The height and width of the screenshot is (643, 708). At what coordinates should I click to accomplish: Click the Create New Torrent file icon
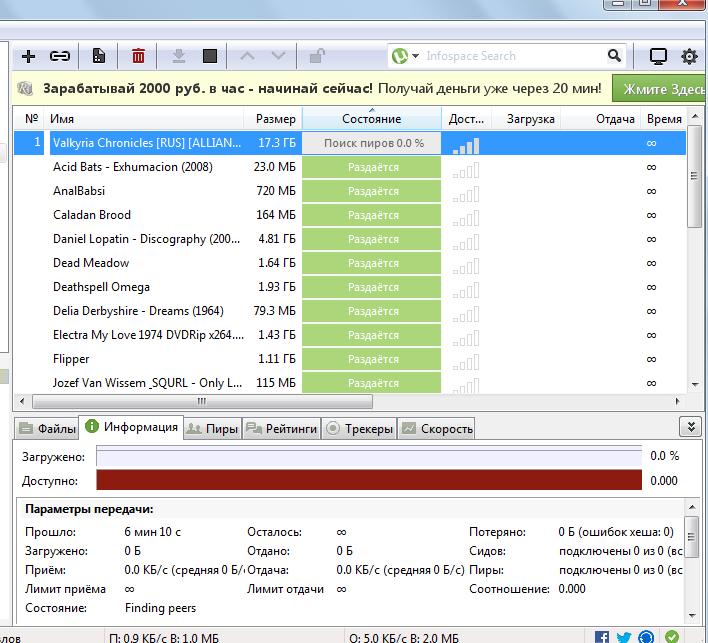coord(98,56)
